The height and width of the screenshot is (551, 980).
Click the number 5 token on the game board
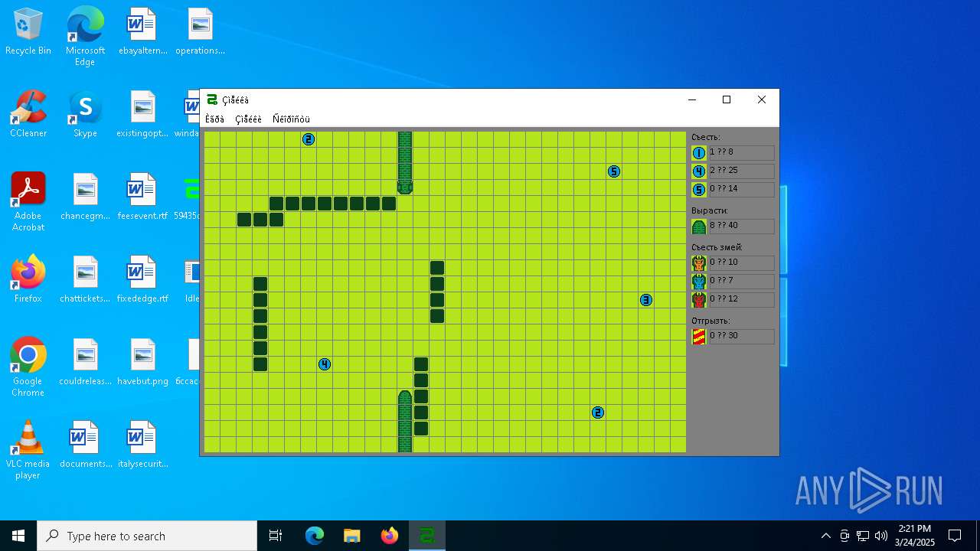click(614, 171)
